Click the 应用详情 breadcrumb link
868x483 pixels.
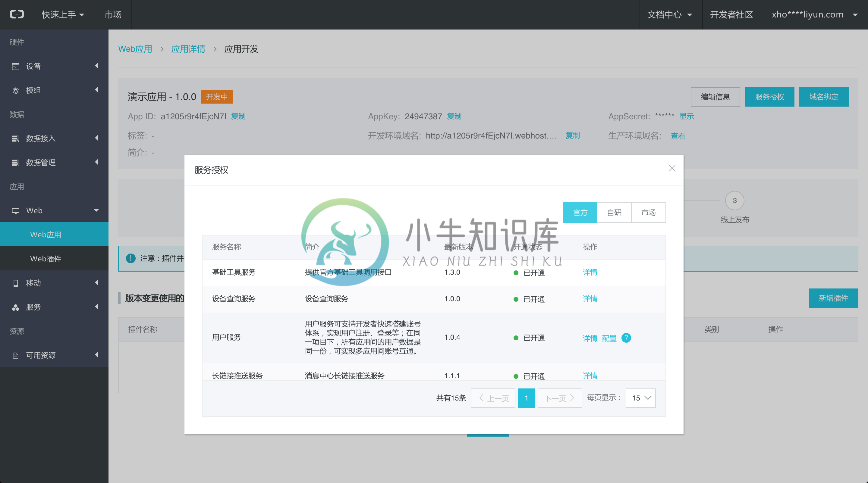(188, 49)
